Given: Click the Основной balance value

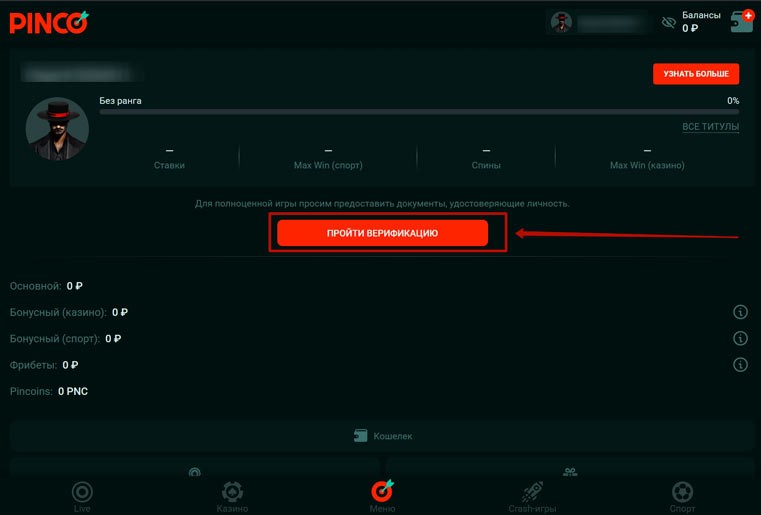Looking at the screenshot, I should tap(74, 286).
